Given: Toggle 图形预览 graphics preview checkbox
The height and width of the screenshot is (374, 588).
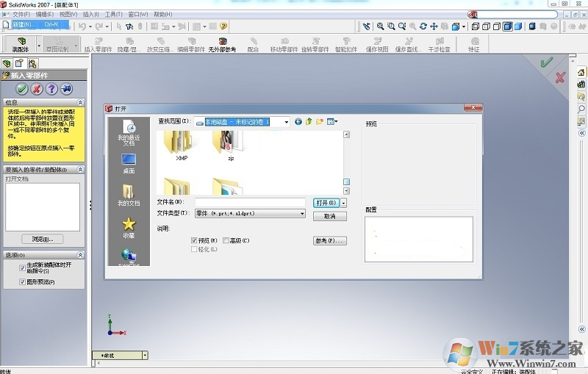Looking at the screenshot, I should tap(22, 282).
